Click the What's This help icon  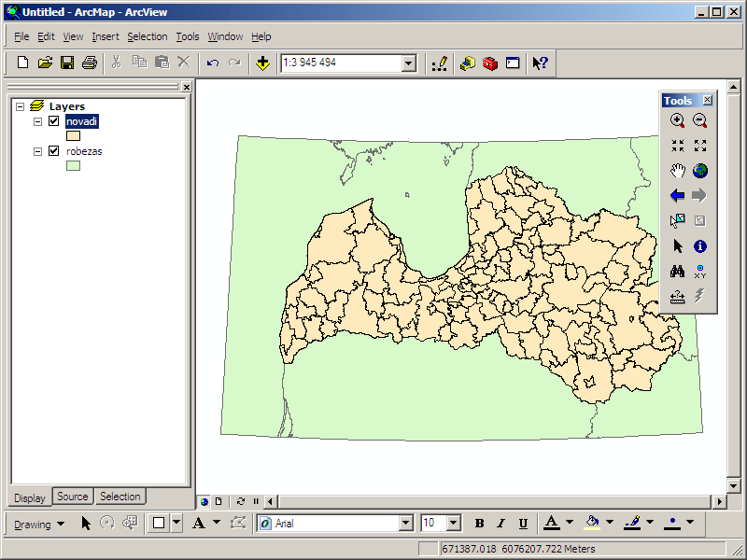(x=541, y=63)
